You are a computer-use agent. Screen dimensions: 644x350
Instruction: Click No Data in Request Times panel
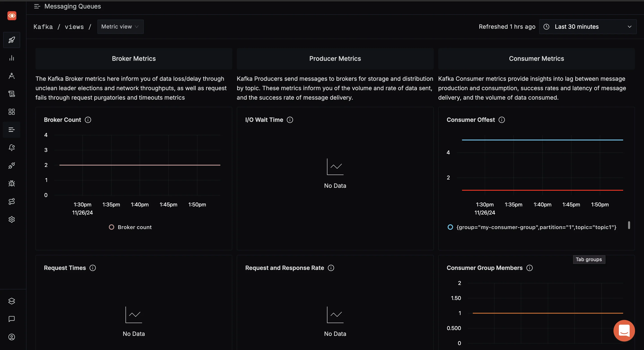click(134, 334)
